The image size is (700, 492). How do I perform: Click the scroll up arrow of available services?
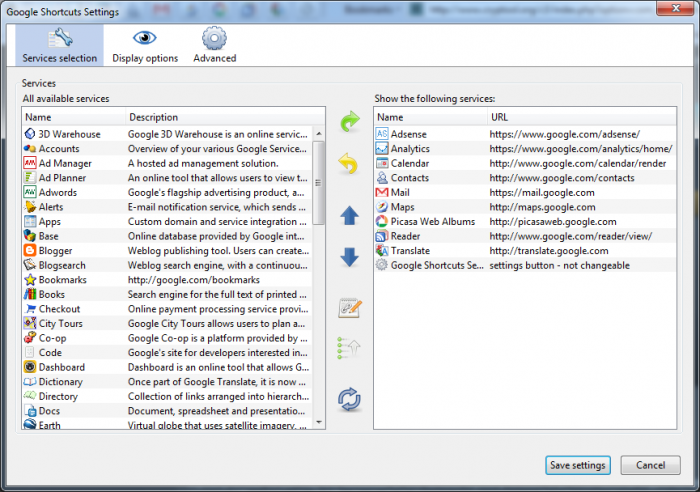tap(319, 133)
